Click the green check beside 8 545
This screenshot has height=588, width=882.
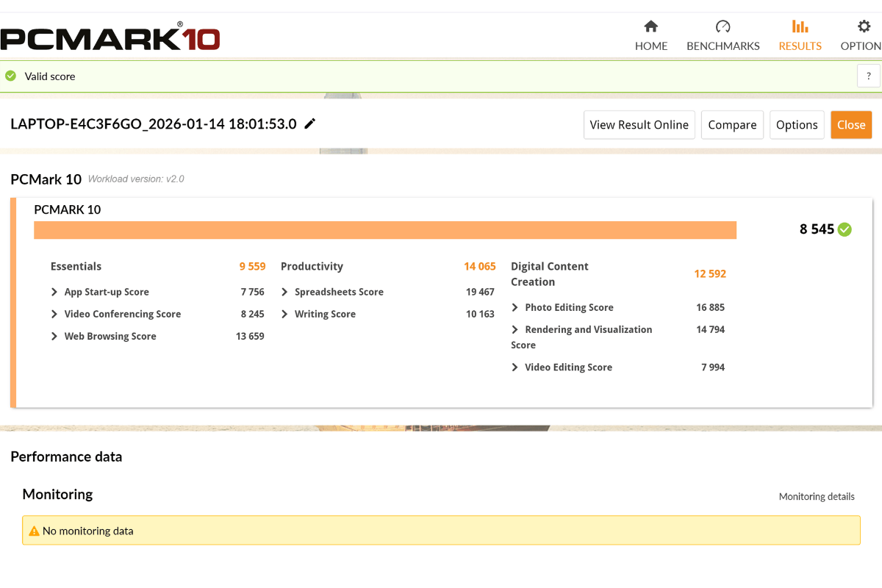tap(845, 229)
